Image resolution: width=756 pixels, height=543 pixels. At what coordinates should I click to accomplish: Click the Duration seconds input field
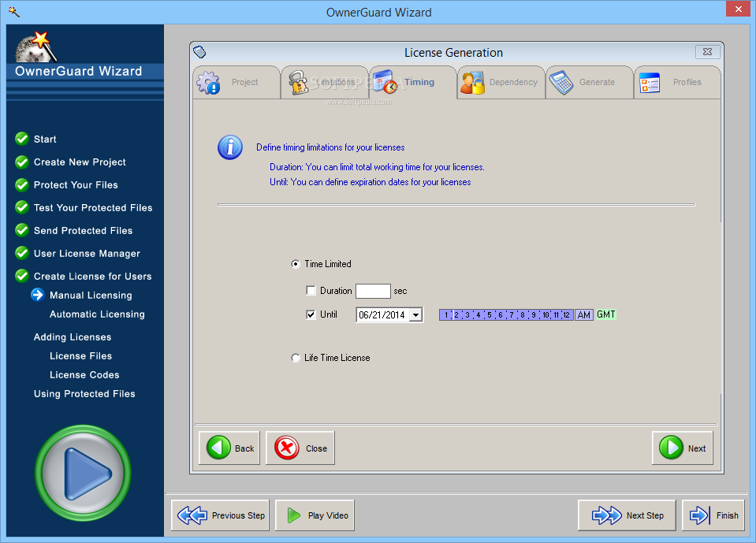click(x=373, y=291)
